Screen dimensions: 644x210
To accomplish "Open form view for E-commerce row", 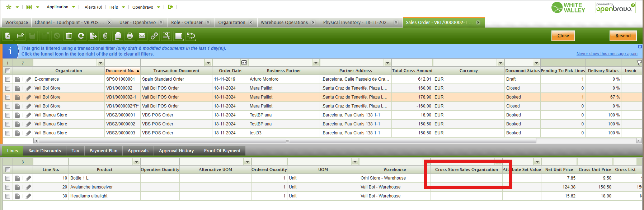I will pyautogui.click(x=17, y=79).
